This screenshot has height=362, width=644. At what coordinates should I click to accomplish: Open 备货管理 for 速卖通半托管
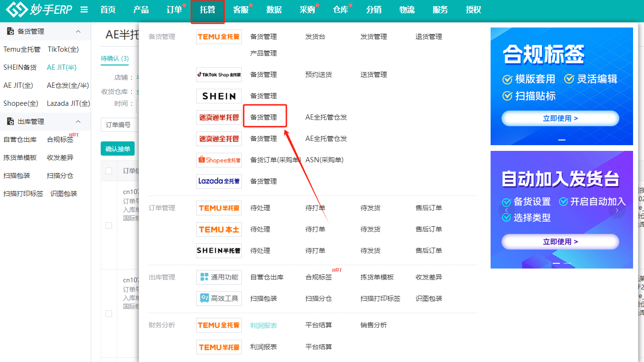click(x=264, y=117)
